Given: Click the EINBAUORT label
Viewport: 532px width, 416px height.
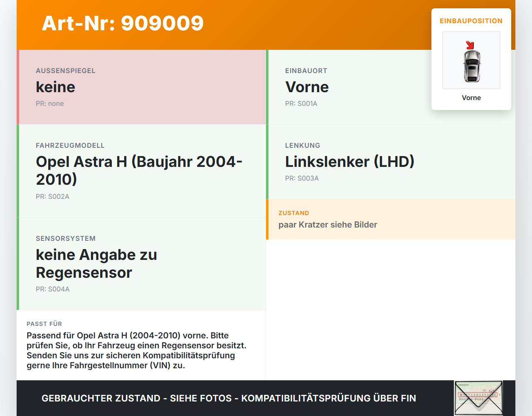Looking at the screenshot, I should coord(306,71).
